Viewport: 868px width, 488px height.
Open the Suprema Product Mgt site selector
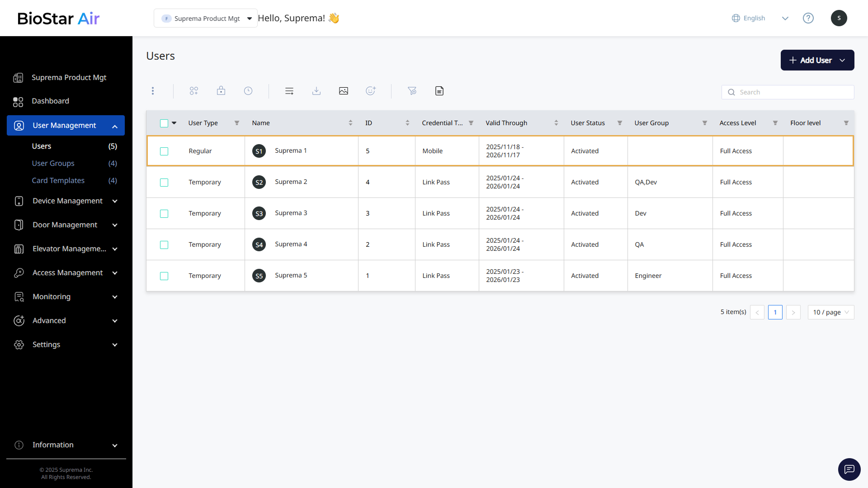tap(206, 19)
